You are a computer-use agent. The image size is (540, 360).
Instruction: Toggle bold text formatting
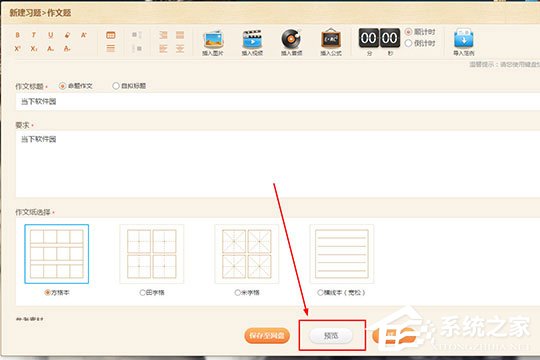click(x=17, y=35)
